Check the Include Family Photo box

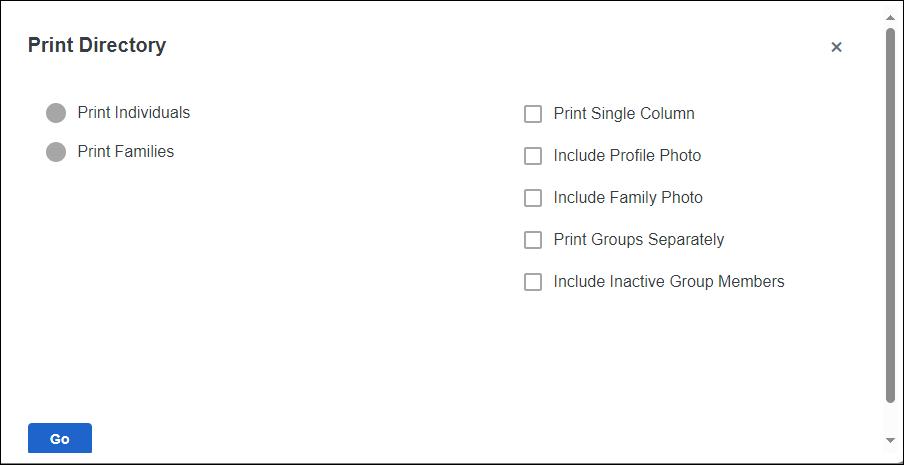pyautogui.click(x=533, y=198)
